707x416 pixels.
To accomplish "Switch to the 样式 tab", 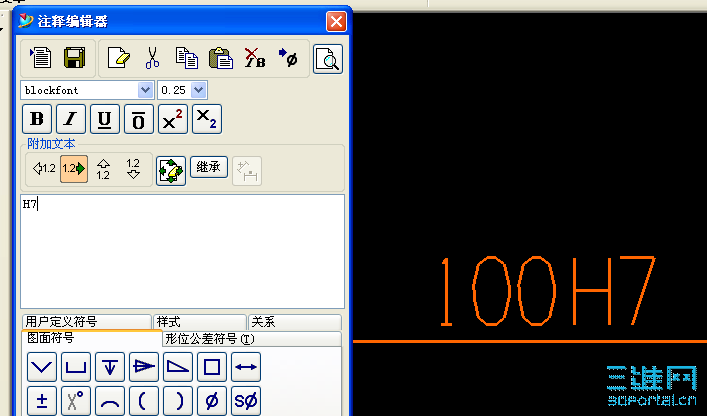I will 200,322.
